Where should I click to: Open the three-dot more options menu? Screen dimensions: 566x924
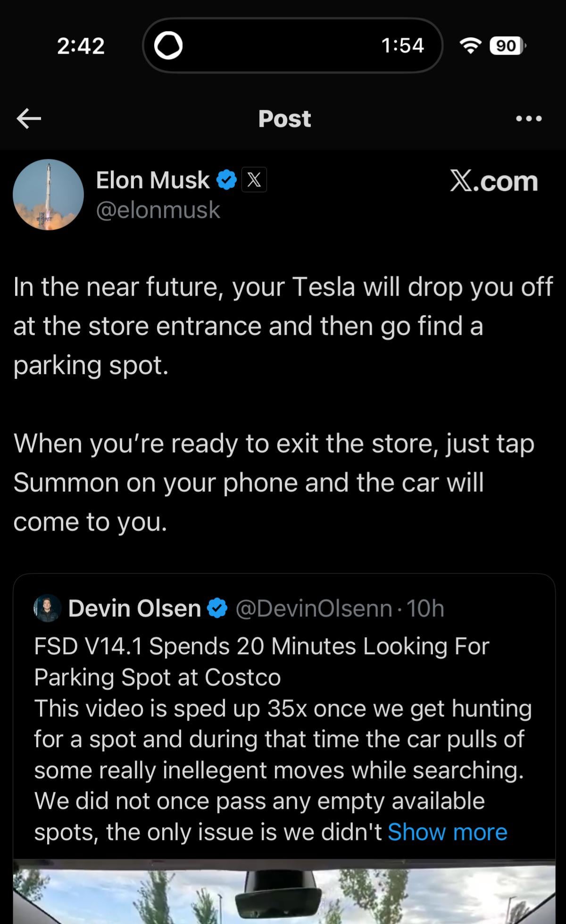[x=529, y=118]
